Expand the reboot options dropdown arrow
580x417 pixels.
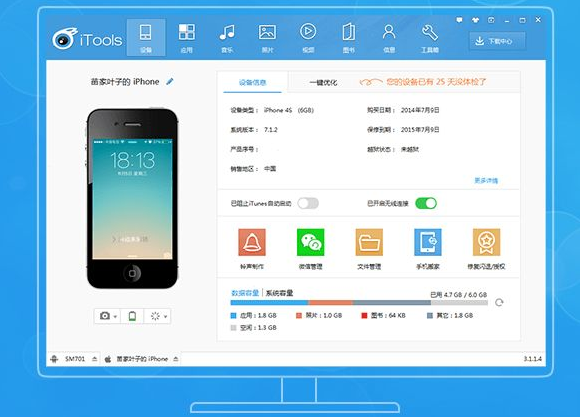(x=165, y=317)
